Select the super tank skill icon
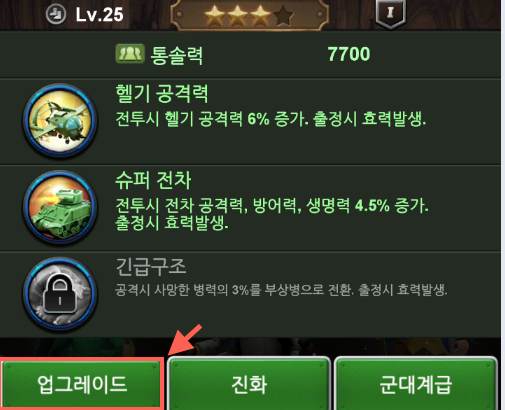This screenshot has width=505, height=410. point(60,207)
